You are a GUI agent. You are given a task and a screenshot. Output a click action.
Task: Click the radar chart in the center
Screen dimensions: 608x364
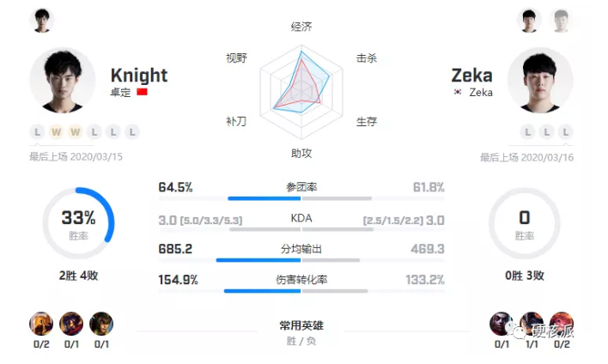[x=301, y=92]
